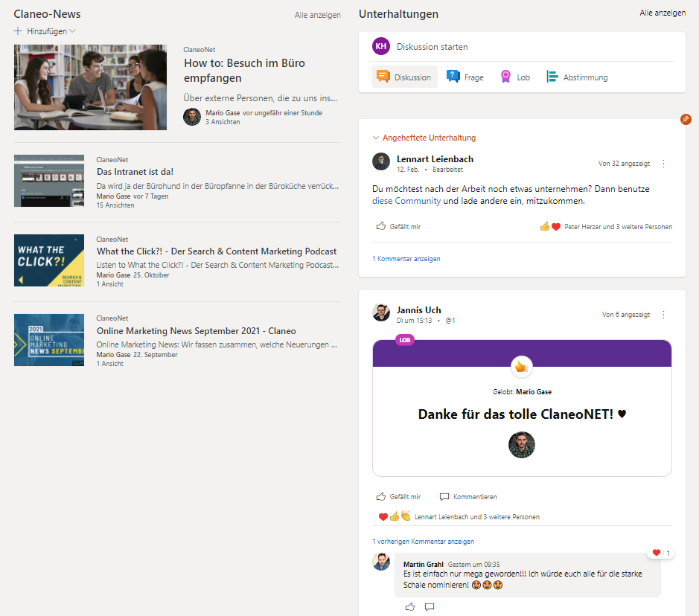Open Online Marketing News September thumbnail
This screenshot has height=616, width=699.
(49, 340)
